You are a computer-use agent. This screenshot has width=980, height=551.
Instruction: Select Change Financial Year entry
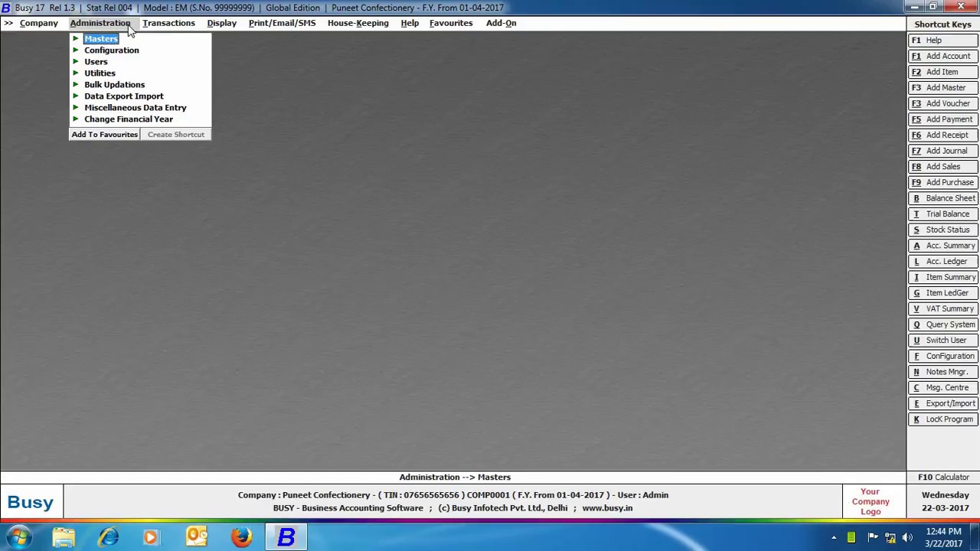pos(129,119)
